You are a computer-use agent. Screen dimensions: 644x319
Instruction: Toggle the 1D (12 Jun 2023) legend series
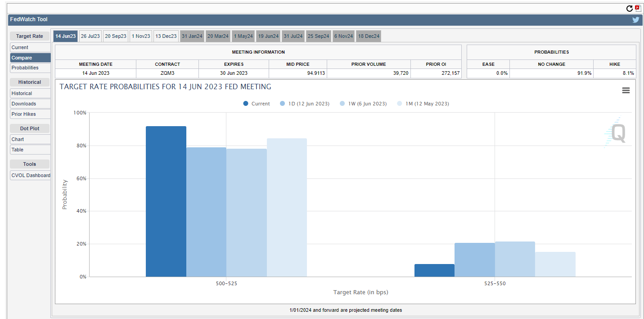point(305,104)
